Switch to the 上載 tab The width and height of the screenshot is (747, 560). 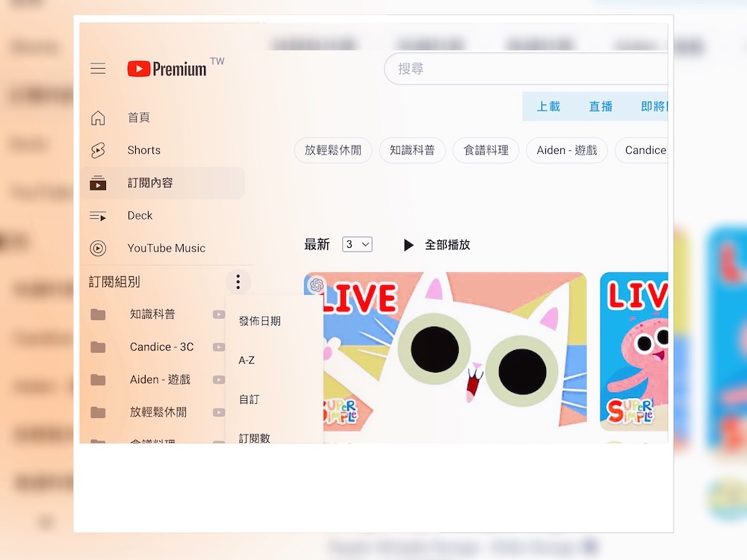(548, 106)
